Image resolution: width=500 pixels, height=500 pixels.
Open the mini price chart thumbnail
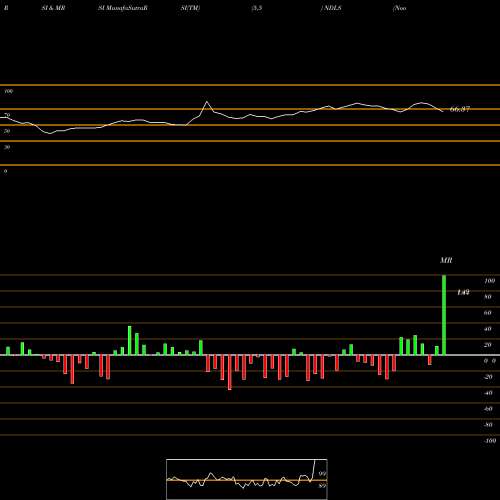click(x=247, y=479)
